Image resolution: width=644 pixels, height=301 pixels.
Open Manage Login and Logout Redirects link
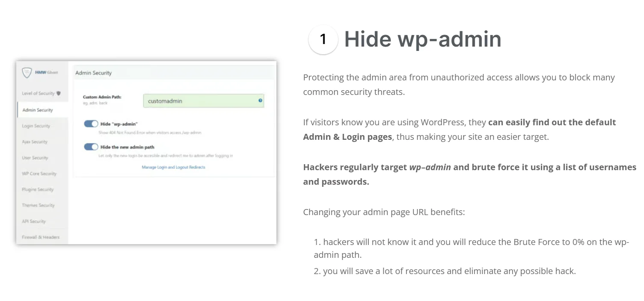click(173, 167)
